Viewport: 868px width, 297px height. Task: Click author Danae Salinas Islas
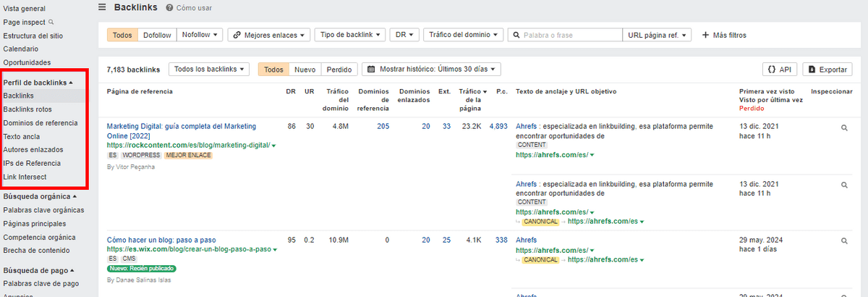tap(139, 280)
